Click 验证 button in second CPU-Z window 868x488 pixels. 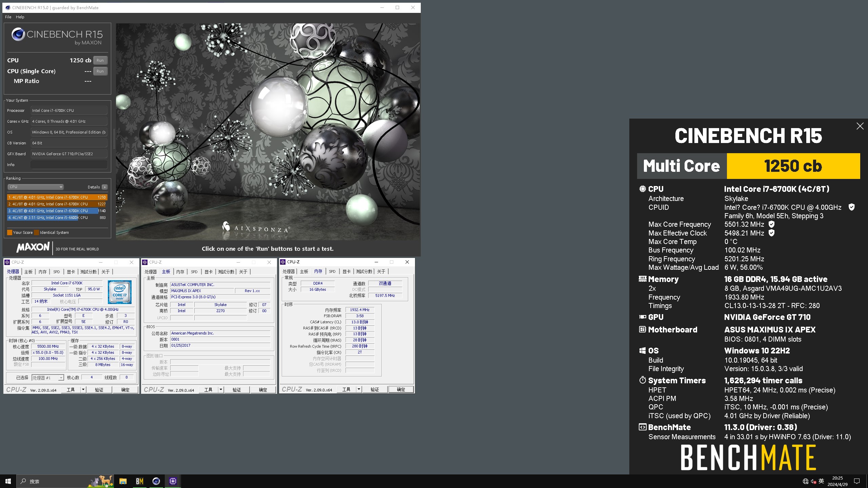click(237, 390)
